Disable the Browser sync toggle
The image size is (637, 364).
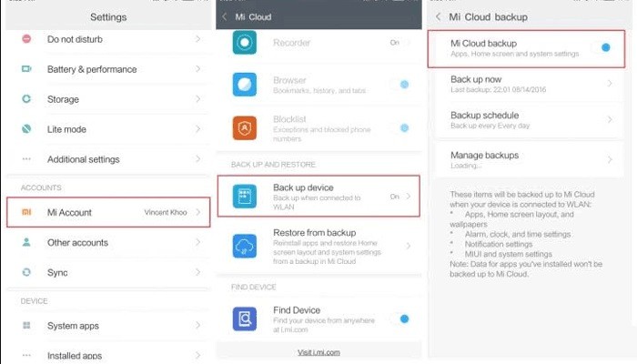click(400, 85)
